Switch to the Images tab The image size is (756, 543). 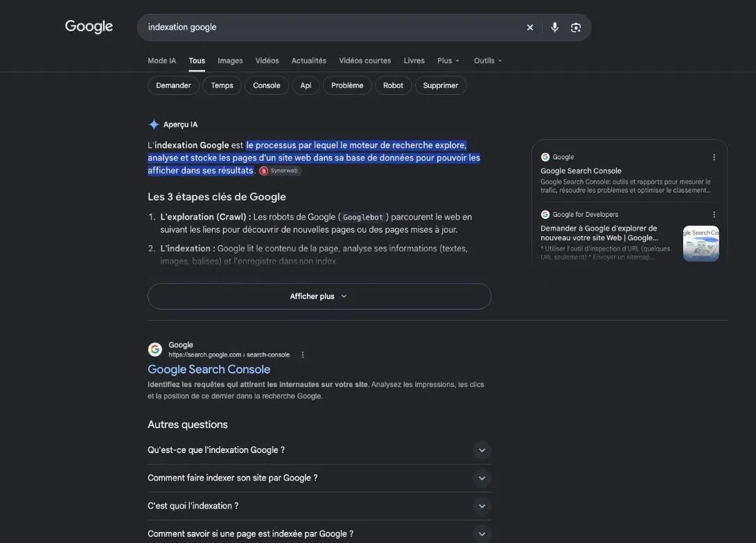click(230, 61)
